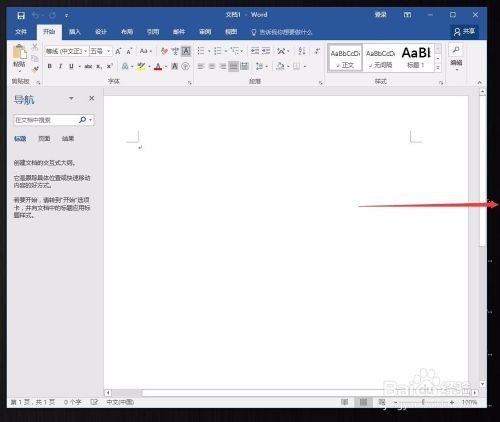Select the 正文 (Normal) style

click(345, 58)
